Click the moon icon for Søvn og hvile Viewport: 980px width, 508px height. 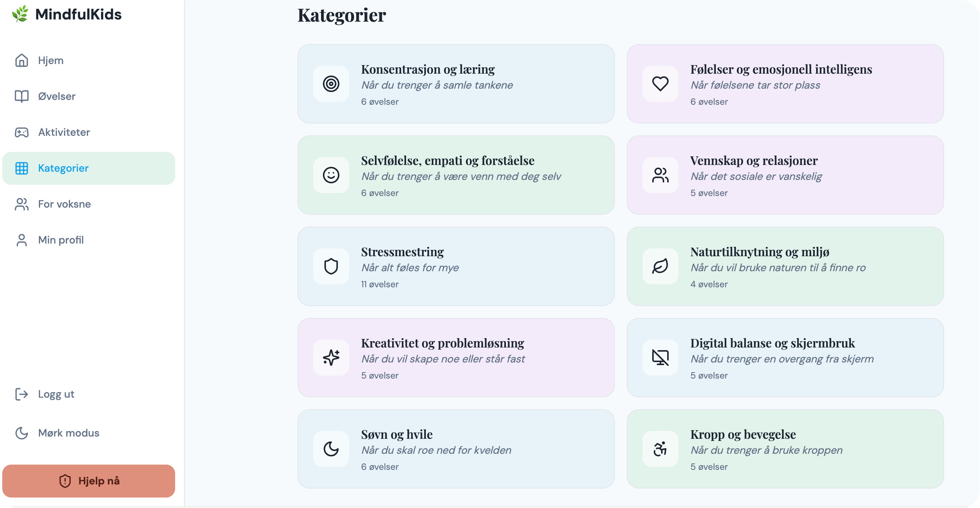click(x=331, y=449)
